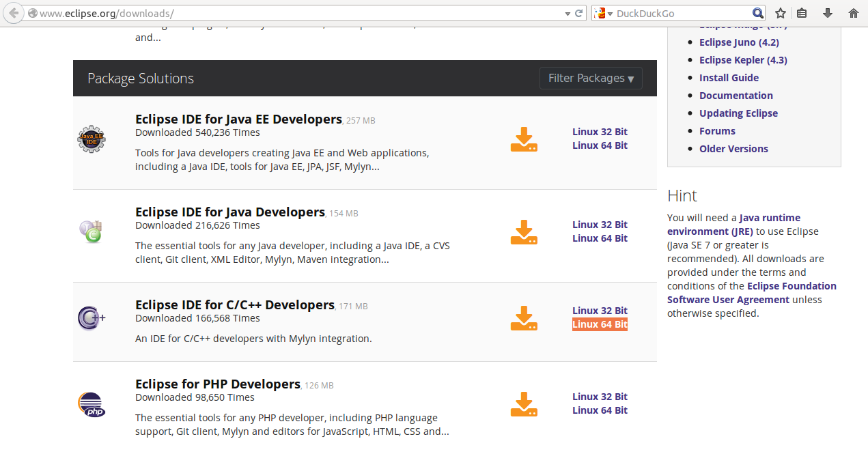Click the '257 MB' size label
This screenshot has height=454, width=868.
(361, 121)
